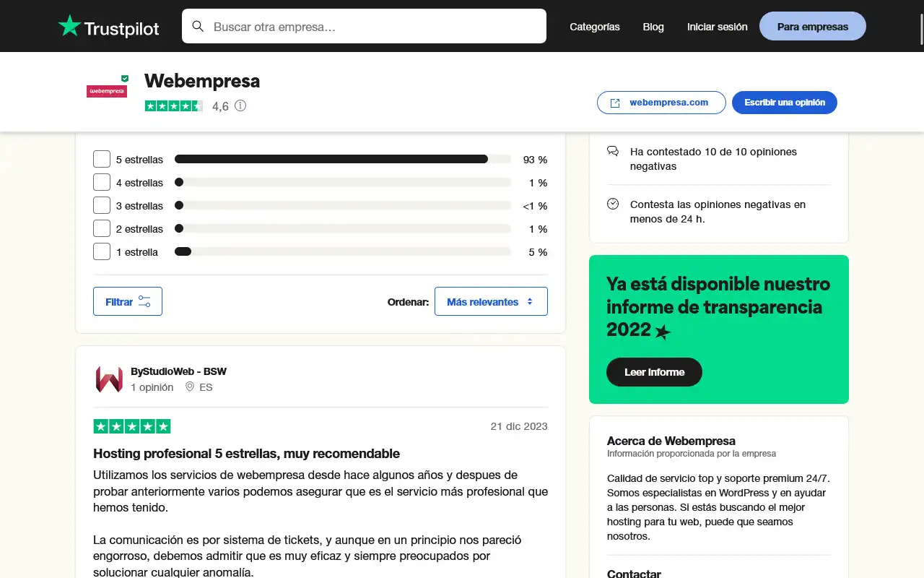Open reviewer name ByStudioWeb - BSW
Screen dimensions: 924x578
178,371
